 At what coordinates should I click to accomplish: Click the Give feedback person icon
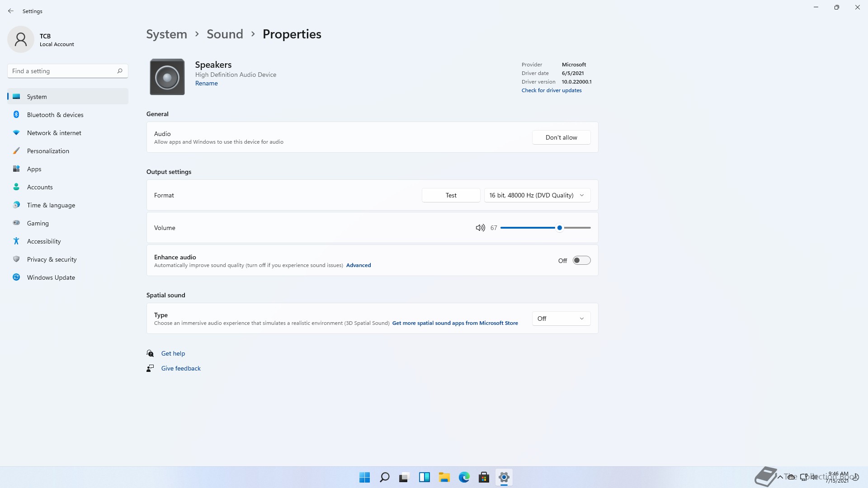tap(150, 368)
